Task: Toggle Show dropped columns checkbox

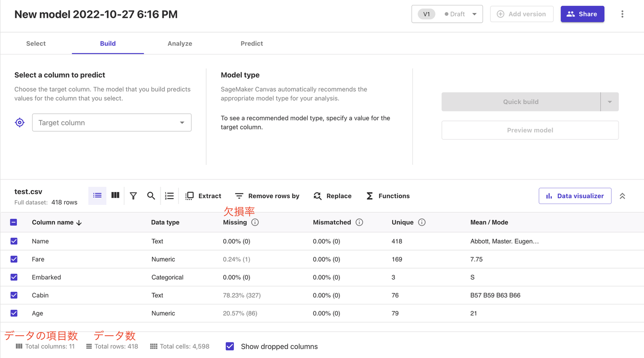Action: pos(230,346)
